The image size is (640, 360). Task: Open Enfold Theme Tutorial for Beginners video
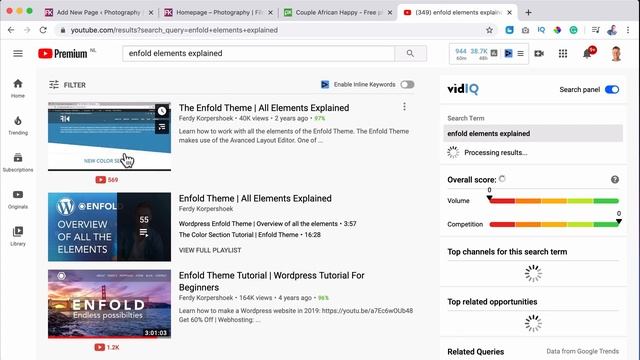coord(271,281)
